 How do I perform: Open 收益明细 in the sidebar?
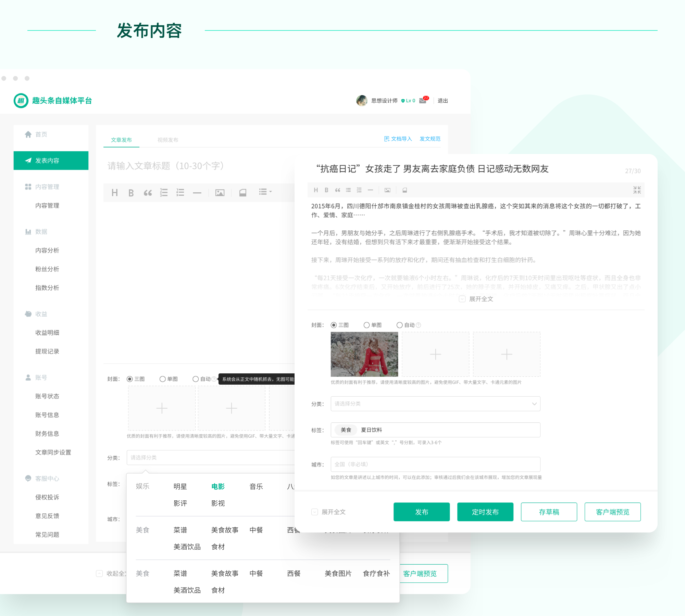coord(47,333)
